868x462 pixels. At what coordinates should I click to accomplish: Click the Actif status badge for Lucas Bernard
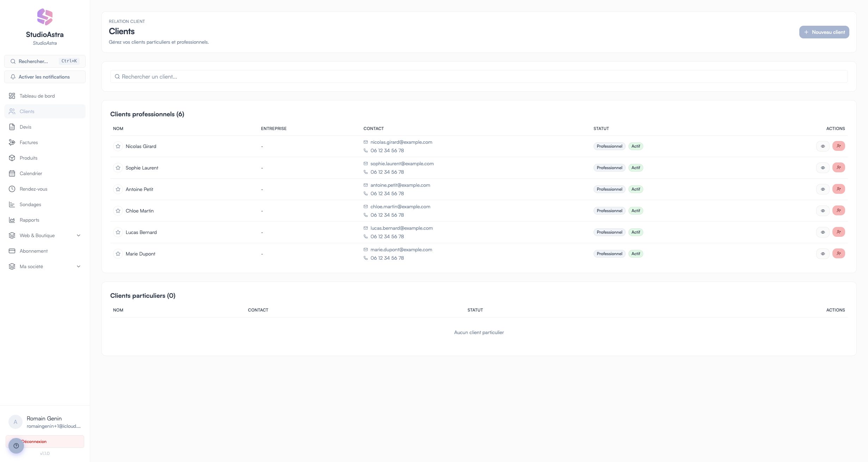tap(635, 232)
